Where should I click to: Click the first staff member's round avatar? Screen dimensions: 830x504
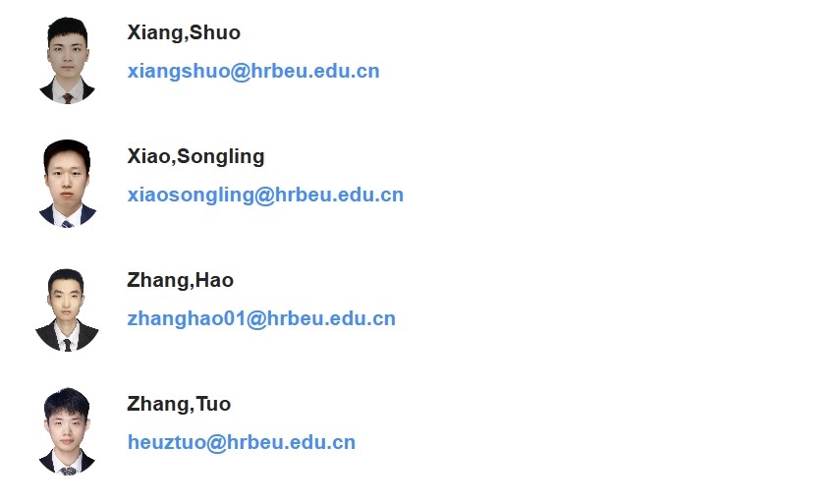click(67, 61)
